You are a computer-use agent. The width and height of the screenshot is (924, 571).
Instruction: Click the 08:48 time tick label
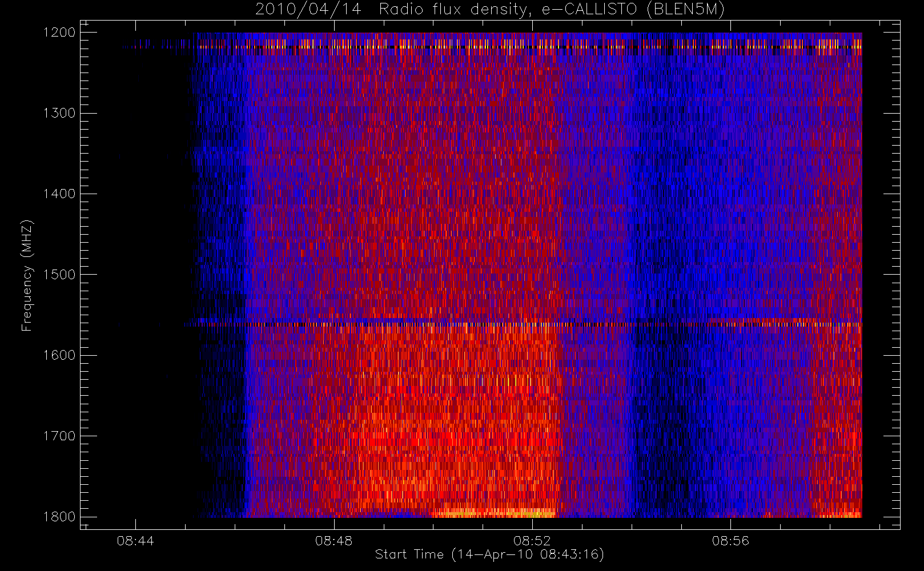[x=334, y=541]
